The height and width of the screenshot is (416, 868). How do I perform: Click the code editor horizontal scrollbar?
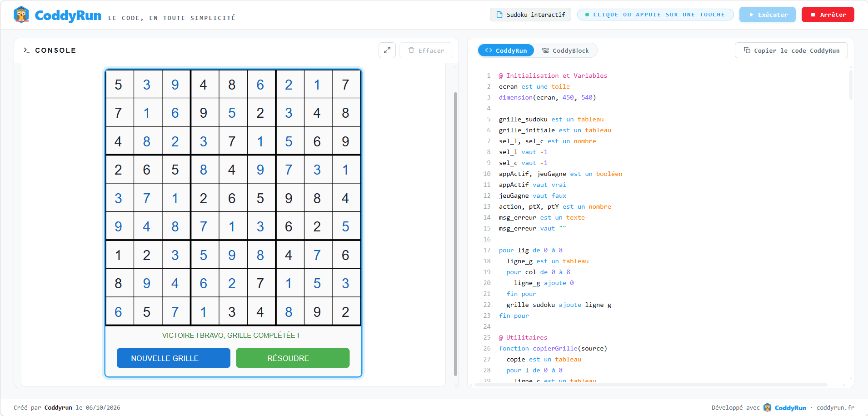point(650,385)
